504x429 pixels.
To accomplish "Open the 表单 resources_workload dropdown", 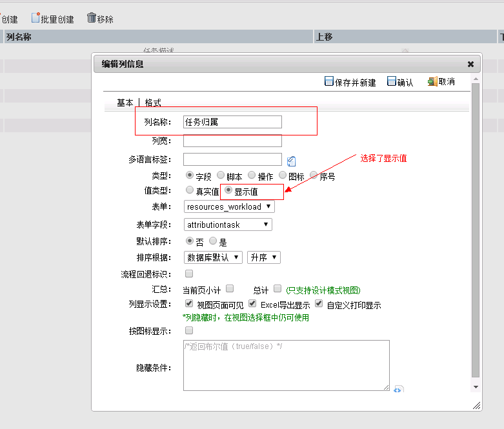I will tap(229, 206).
